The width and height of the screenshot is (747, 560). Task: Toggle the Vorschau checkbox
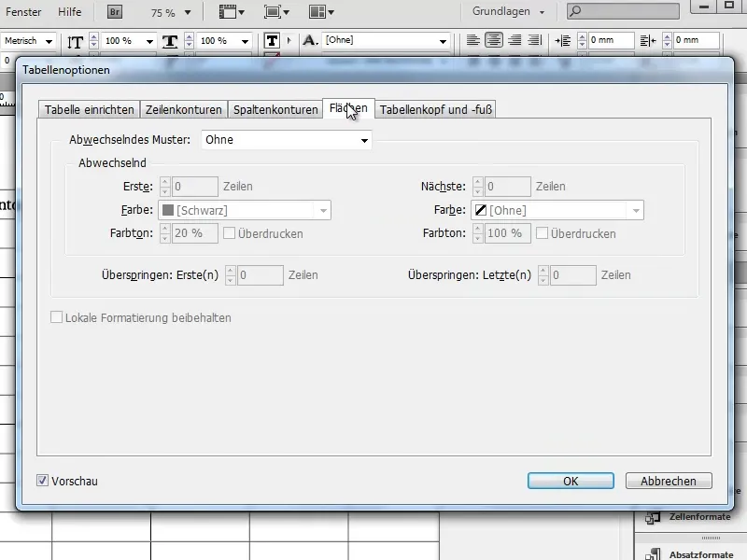click(42, 481)
